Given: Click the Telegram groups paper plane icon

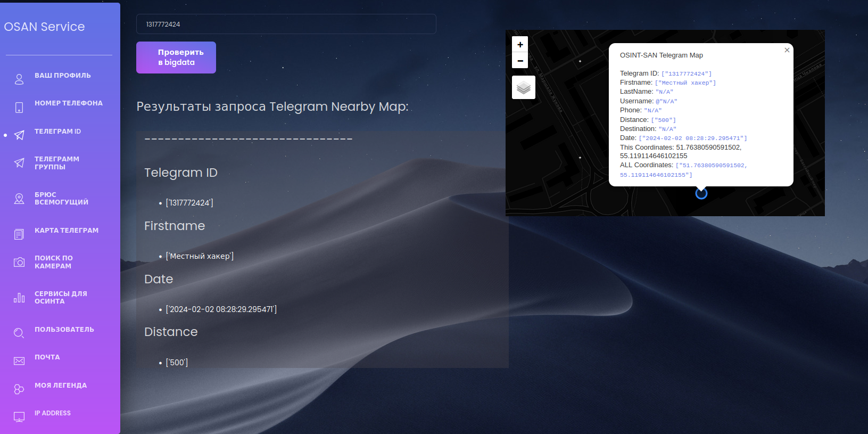Looking at the screenshot, I should [x=19, y=163].
